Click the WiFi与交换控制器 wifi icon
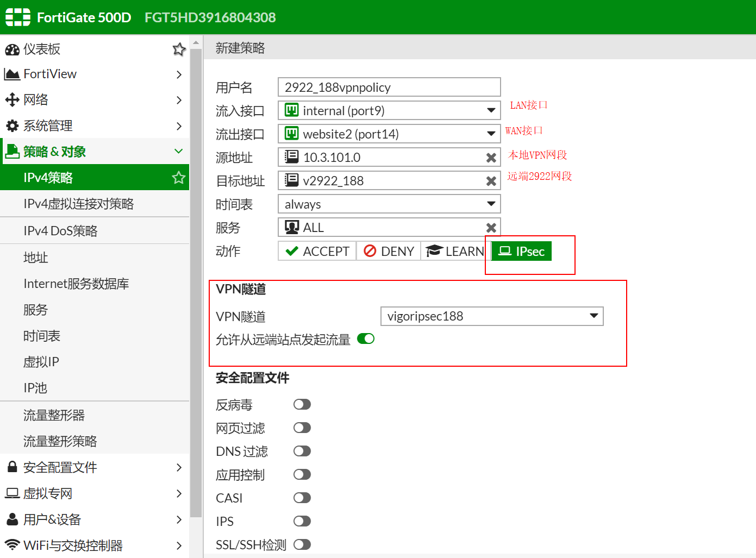The height and width of the screenshot is (558, 756). click(x=12, y=544)
